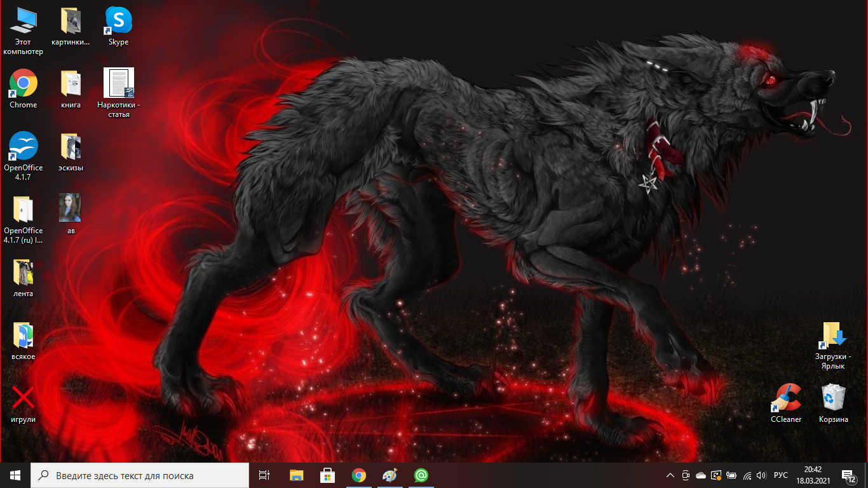Show hidden tray icons chevron

pos(670,475)
